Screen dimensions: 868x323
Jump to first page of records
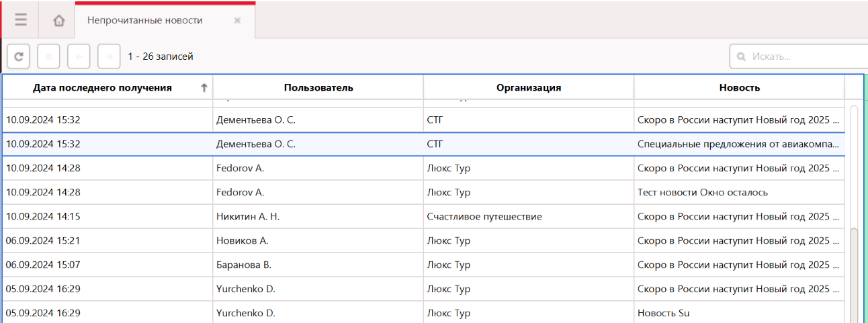[48, 57]
